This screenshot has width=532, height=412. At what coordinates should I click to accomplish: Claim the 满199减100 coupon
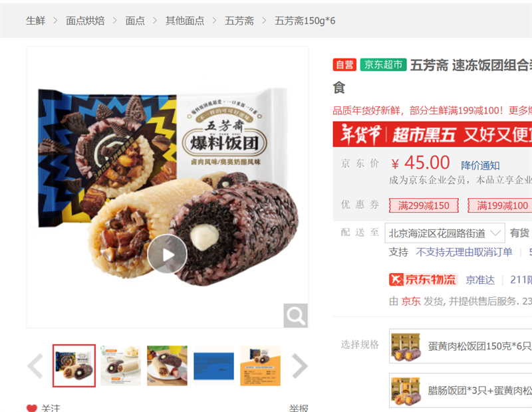tap(500, 205)
